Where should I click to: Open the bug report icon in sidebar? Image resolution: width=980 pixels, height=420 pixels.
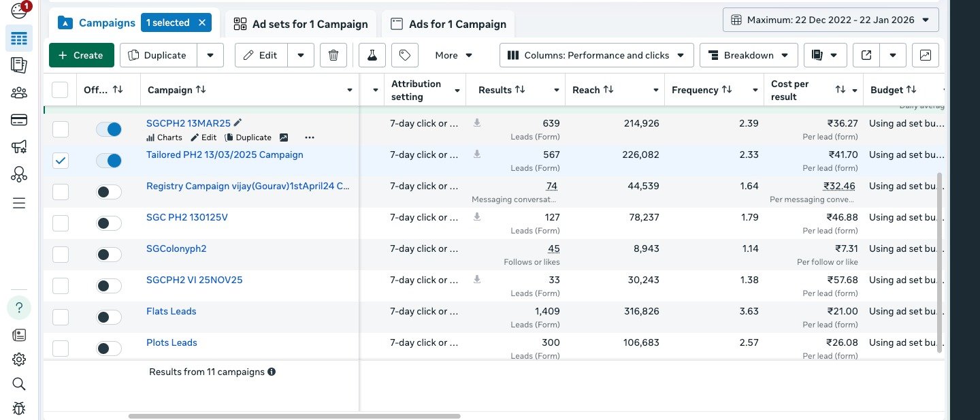[19, 408]
